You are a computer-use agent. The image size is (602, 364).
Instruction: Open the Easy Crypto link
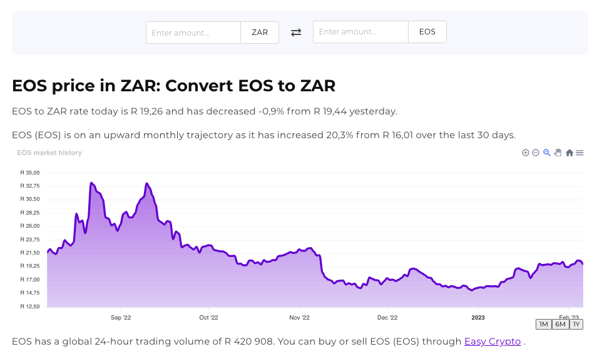pos(492,341)
